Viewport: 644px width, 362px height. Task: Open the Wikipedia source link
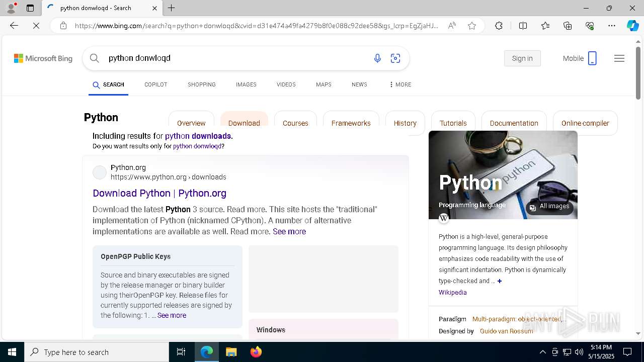point(452,292)
